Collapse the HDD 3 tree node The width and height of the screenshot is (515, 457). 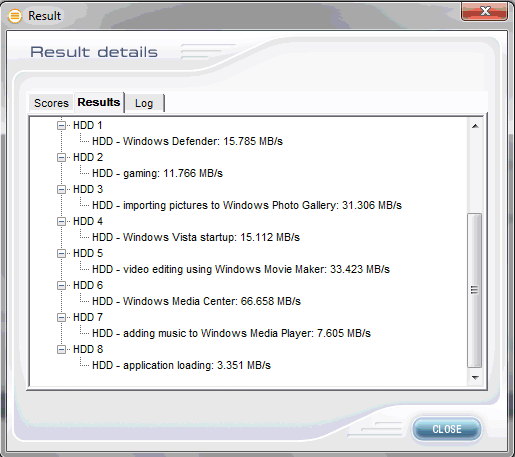coord(61,190)
